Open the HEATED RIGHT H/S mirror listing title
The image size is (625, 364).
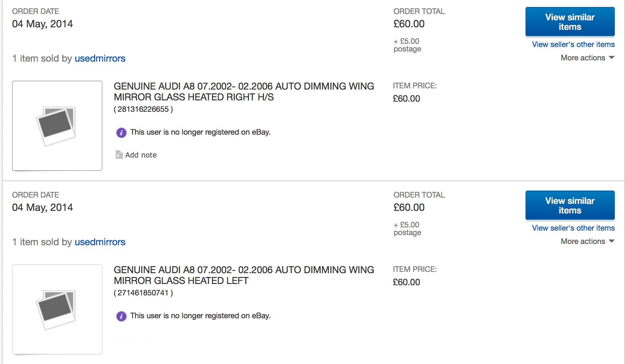point(244,91)
